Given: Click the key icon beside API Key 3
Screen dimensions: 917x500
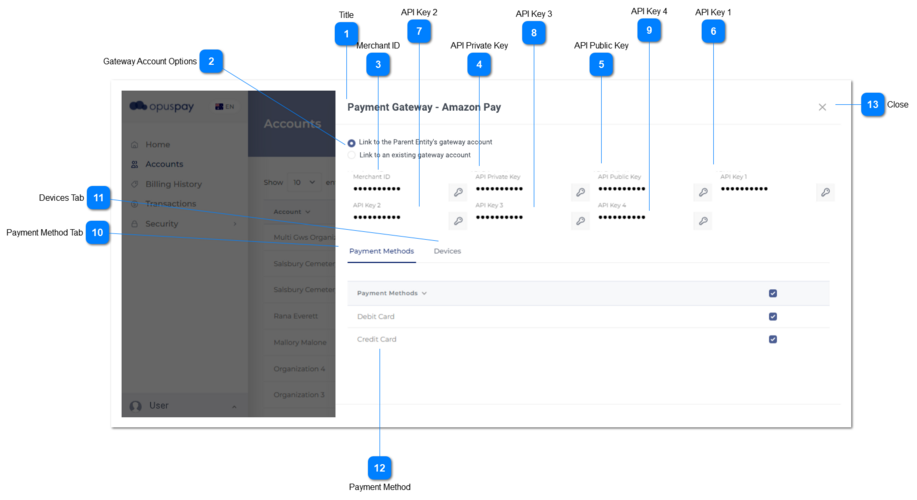Looking at the screenshot, I should tap(580, 221).
